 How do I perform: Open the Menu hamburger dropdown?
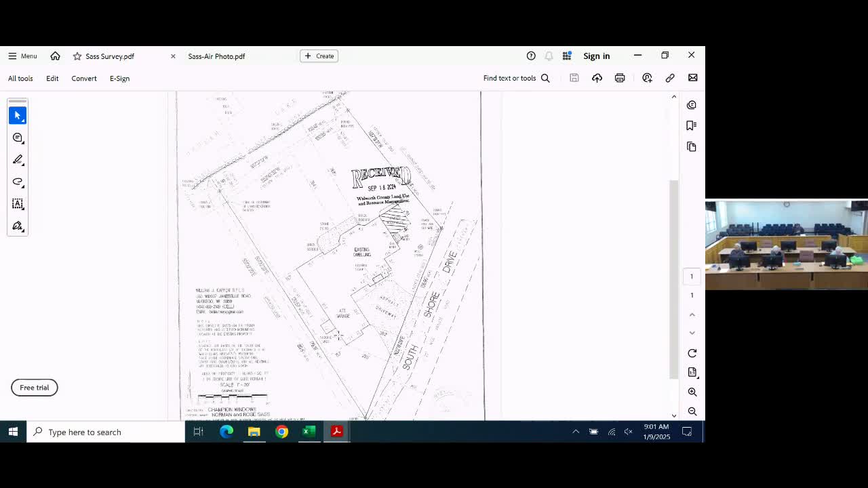pos(22,56)
